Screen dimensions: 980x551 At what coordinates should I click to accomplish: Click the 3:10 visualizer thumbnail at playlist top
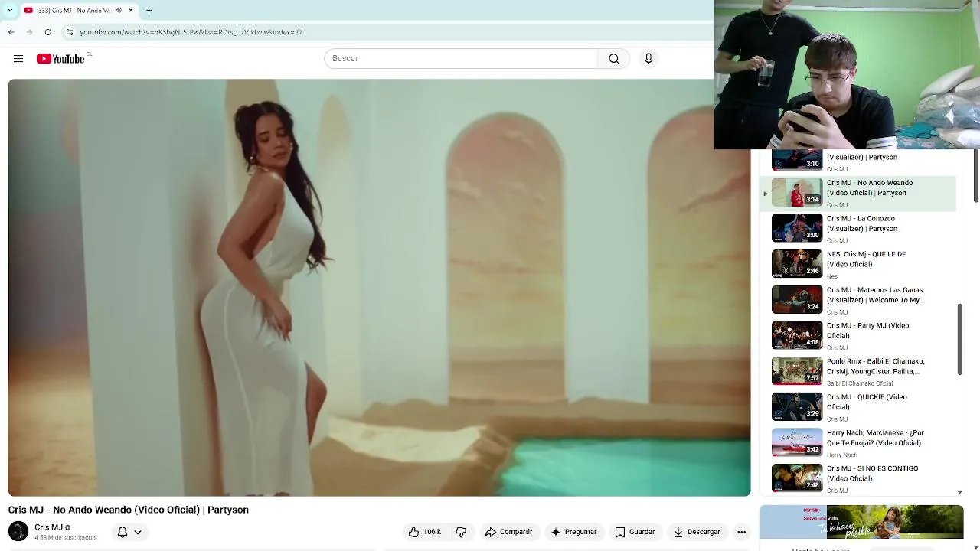tap(797, 160)
